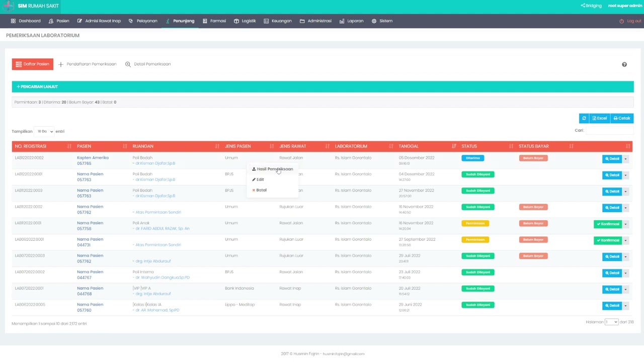The width and height of the screenshot is (644, 362).
Task: Switch to Detail Pemeriksaan tab
Action: pyautogui.click(x=148, y=64)
